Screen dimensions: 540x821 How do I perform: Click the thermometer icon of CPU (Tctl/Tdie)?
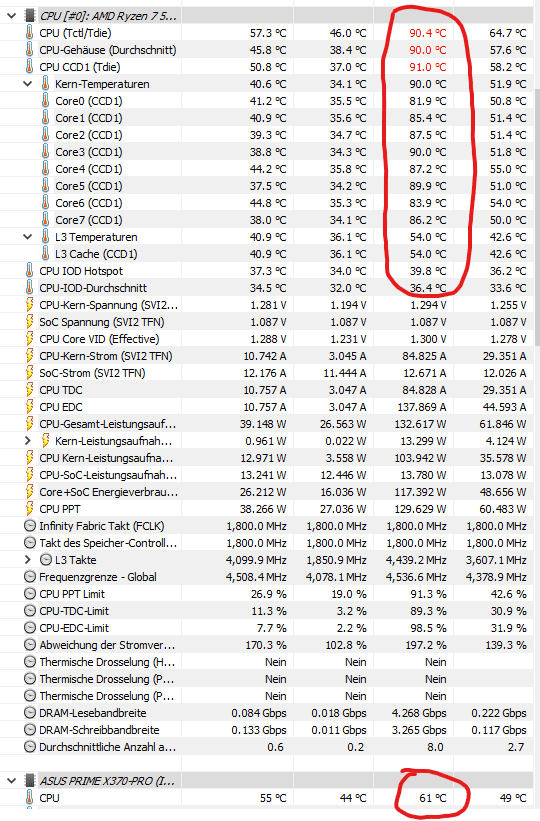pos(29,33)
